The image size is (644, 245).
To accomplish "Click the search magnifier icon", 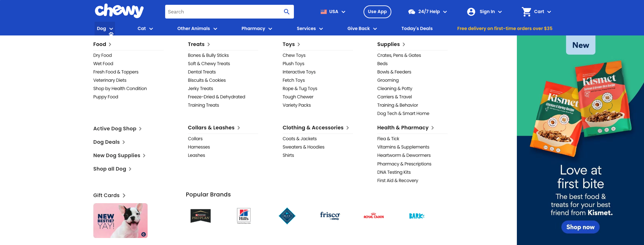I will [287, 12].
